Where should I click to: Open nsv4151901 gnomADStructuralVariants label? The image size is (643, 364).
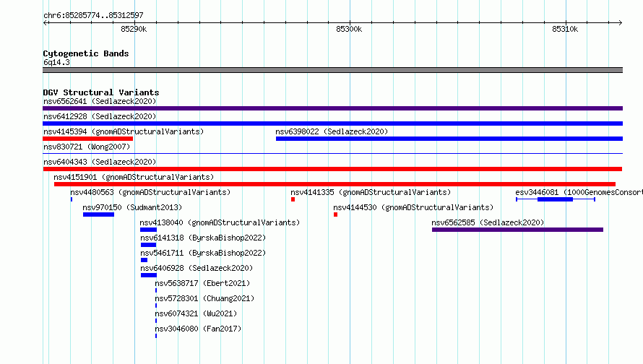(x=134, y=177)
